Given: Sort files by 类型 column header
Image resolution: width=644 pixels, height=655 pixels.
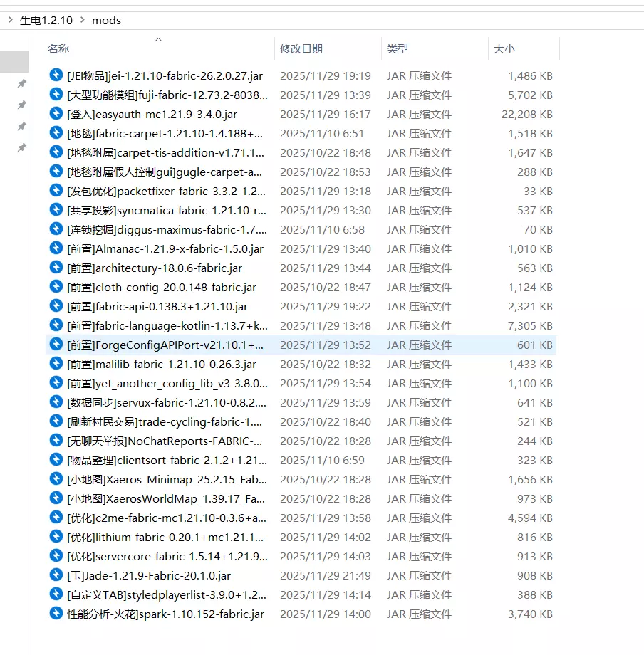Looking at the screenshot, I should click(398, 49).
